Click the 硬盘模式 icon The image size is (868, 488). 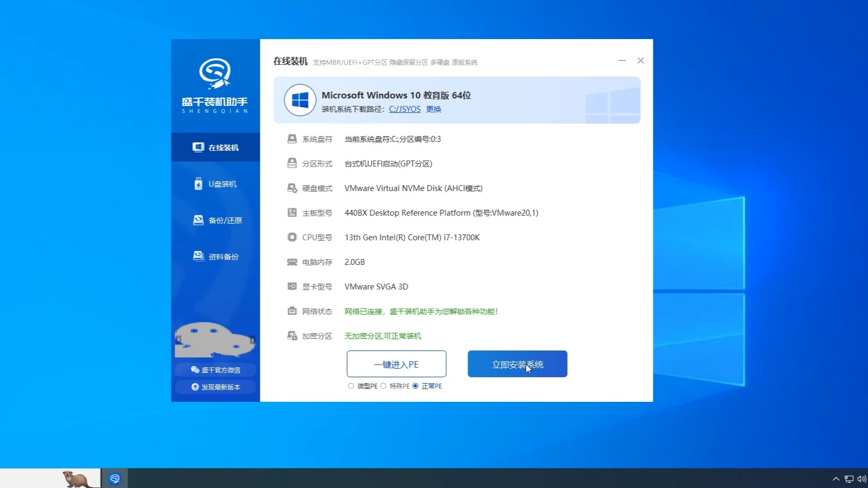click(292, 188)
